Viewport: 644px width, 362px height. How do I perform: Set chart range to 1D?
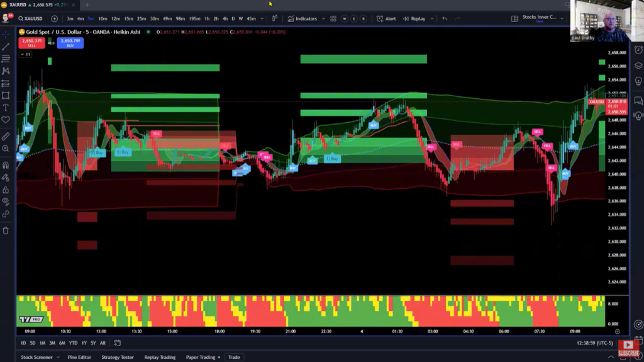coord(23,343)
